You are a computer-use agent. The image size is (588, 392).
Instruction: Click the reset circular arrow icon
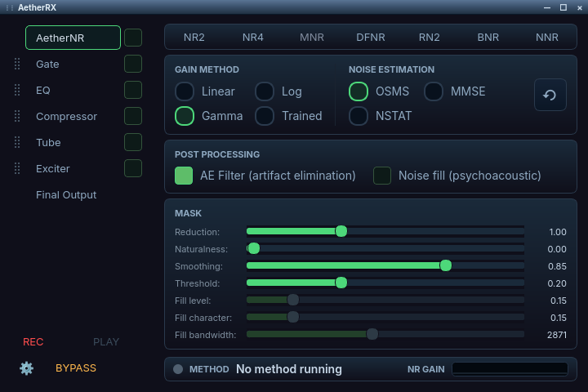coord(550,95)
